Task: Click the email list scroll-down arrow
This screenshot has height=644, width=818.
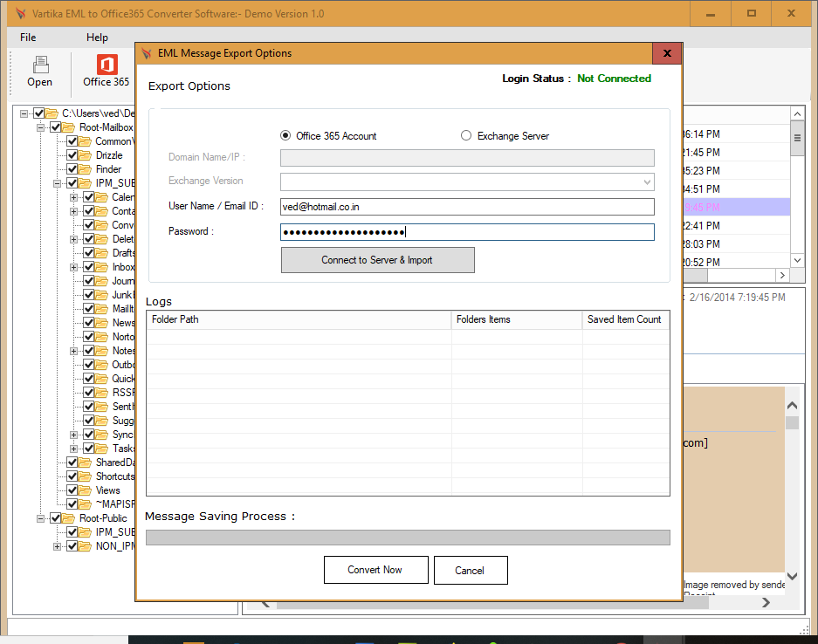Action: (797, 260)
